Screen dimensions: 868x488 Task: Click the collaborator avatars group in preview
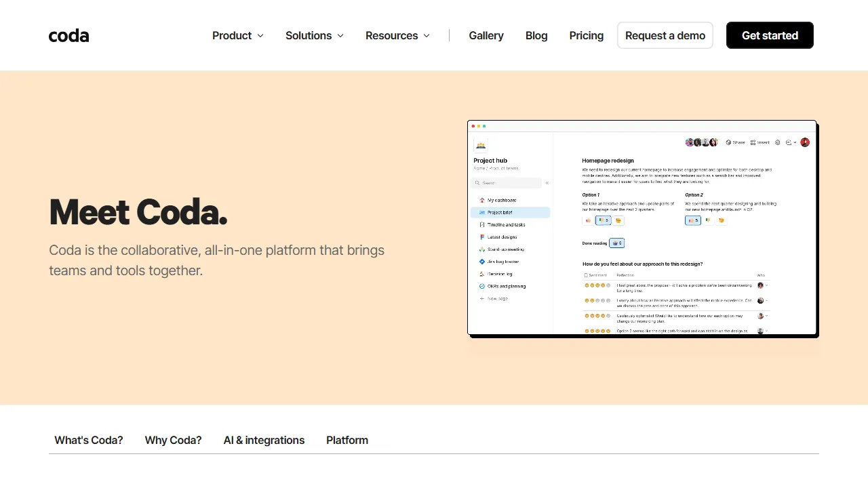point(701,142)
